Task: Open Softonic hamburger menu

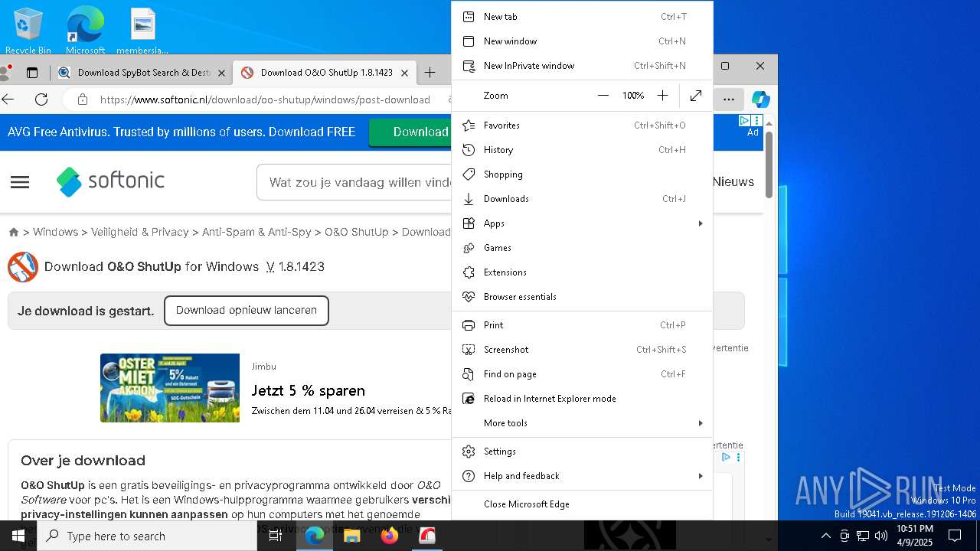Action: pos(20,182)
